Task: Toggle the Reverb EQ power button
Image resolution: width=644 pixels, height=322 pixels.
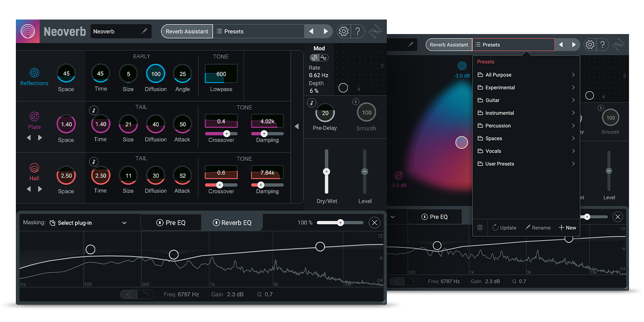Action: click(x=216, y=223)
